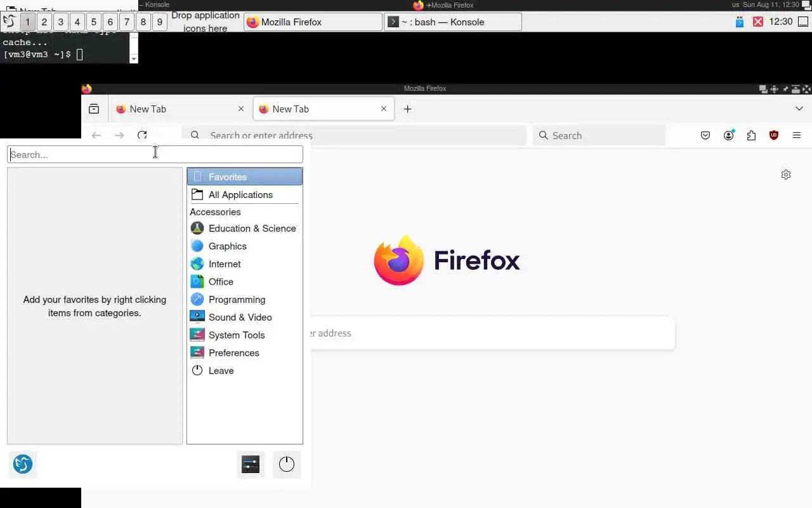Click the show desktop icon in panel

tap(802, 22)
